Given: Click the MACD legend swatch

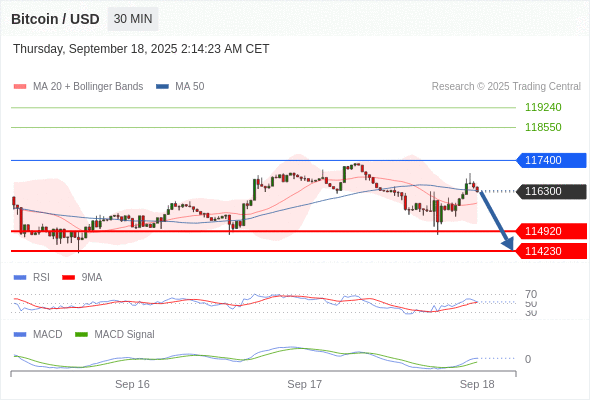Looking at the screenshot, I should point(20,335).
